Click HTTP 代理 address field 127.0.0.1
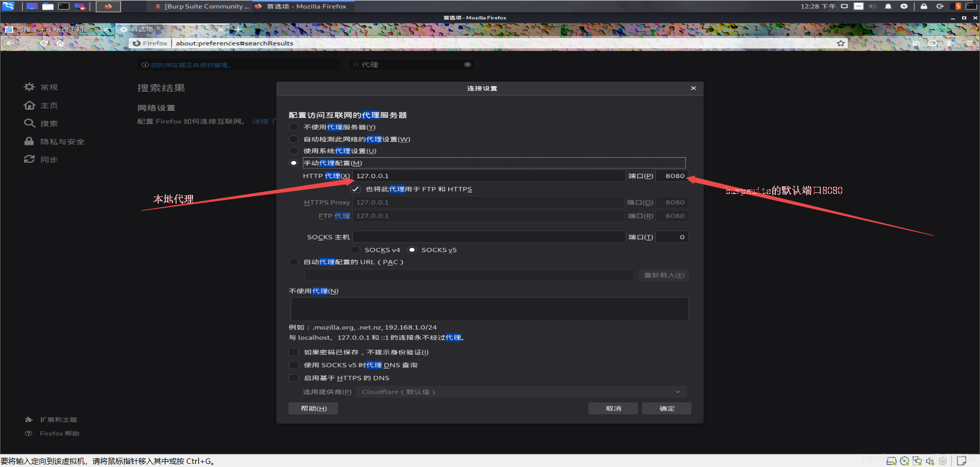Screen dimensions: 980x467 click(x=489, y=176)
